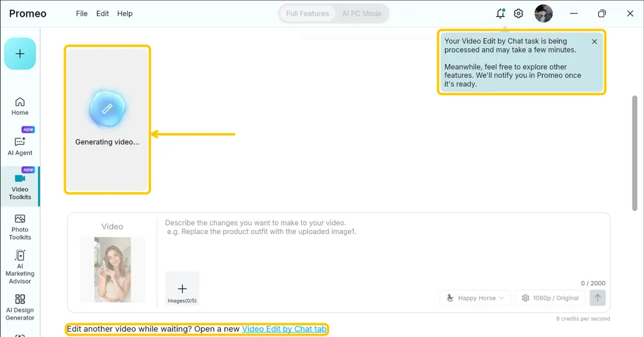Click the uploaded video thumbnail of woman
This screenshot has width=644, height=337.
click(x=113, y=269)
